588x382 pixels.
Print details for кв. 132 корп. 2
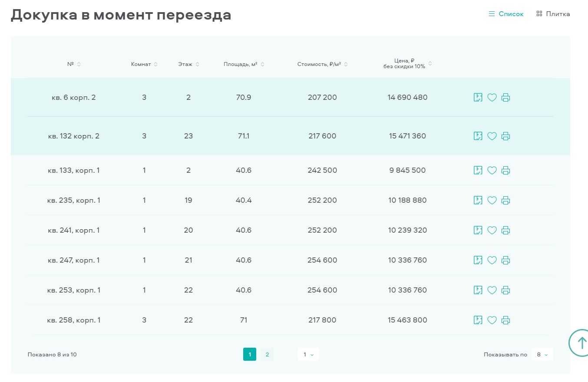[505, 136]
